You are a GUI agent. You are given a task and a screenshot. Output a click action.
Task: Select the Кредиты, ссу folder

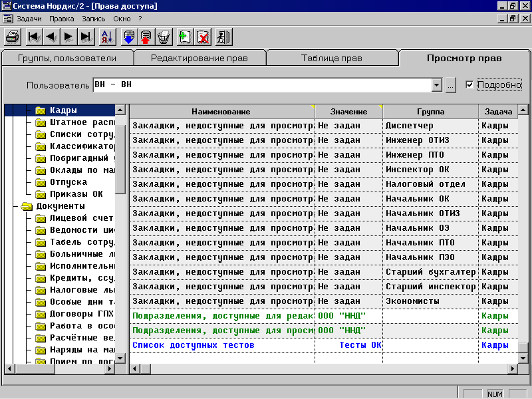pos(75,278)
